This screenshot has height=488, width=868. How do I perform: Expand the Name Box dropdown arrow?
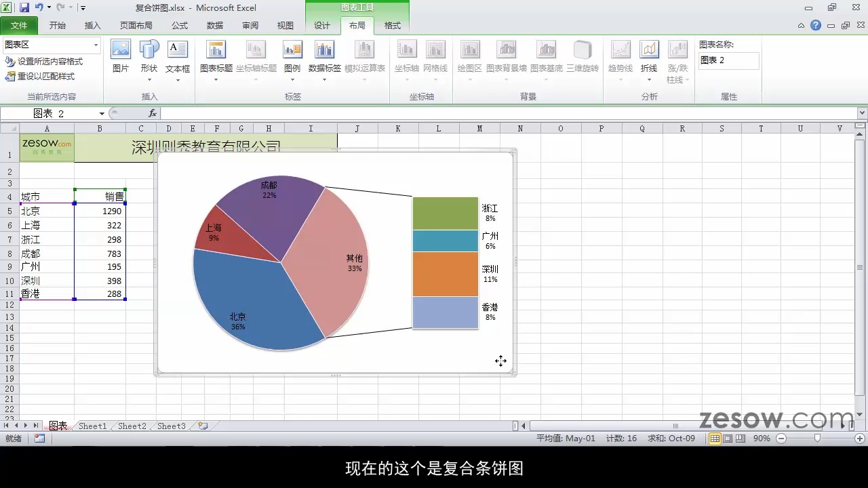(x=102, y=113)
